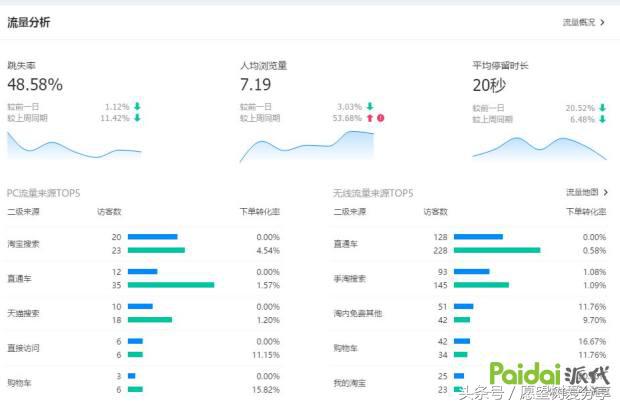
Task: Click 淘内免费其他 row in wireless sources
Action: coord(470,313)
